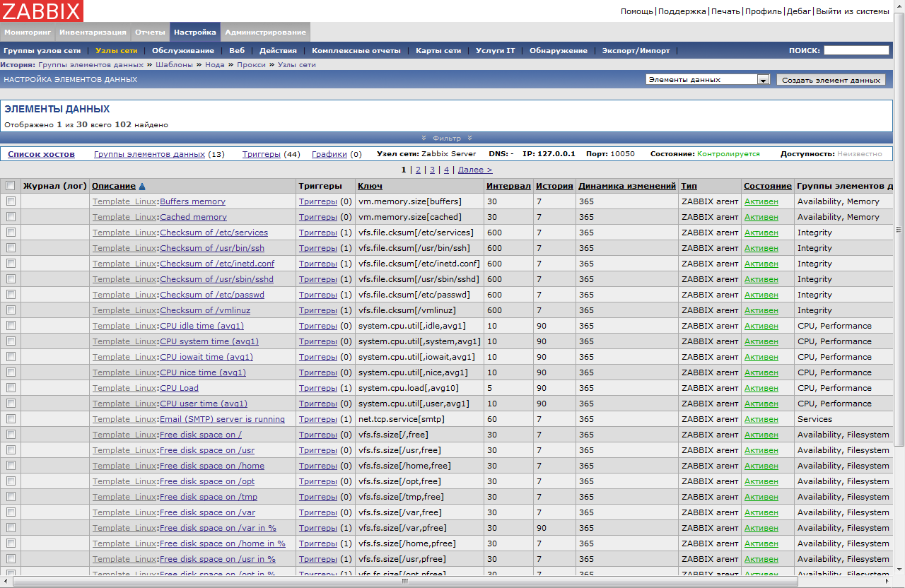Open Комплексные отчеты submenu
Image resolution: width=905 pixels, height=588 pixels.
356,51
